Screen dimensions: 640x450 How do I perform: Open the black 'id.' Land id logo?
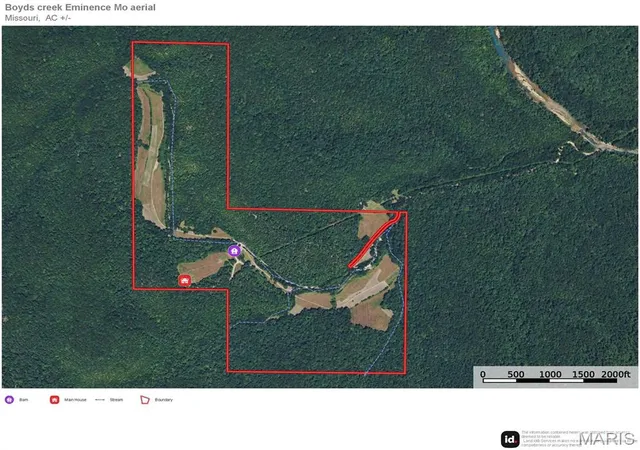click(x=510, y=439)
